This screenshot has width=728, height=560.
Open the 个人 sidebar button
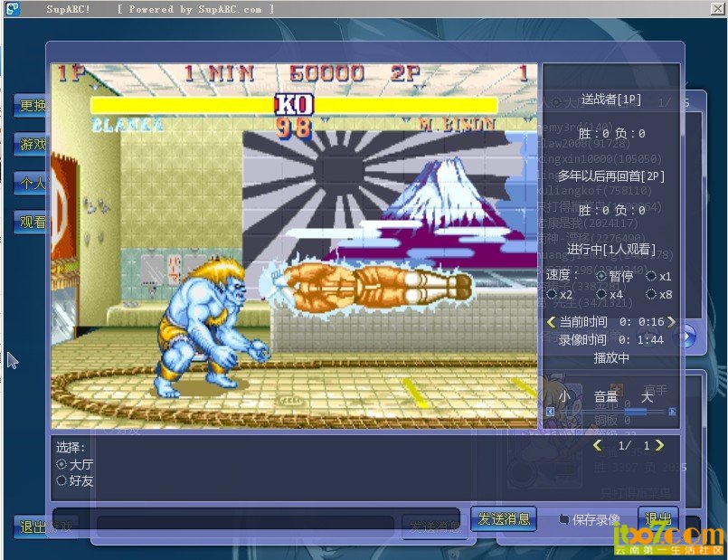pyautogui.click(x=31, y=184)
